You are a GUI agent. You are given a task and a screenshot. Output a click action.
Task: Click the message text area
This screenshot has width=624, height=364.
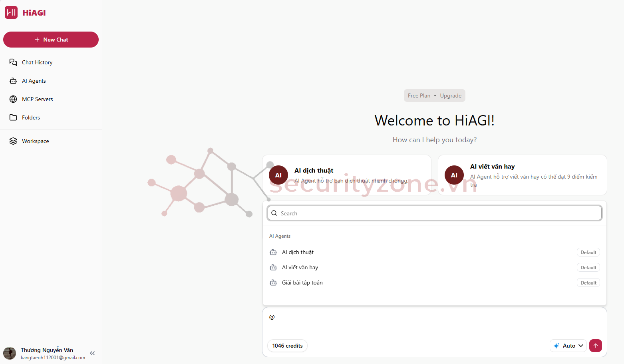435,324
